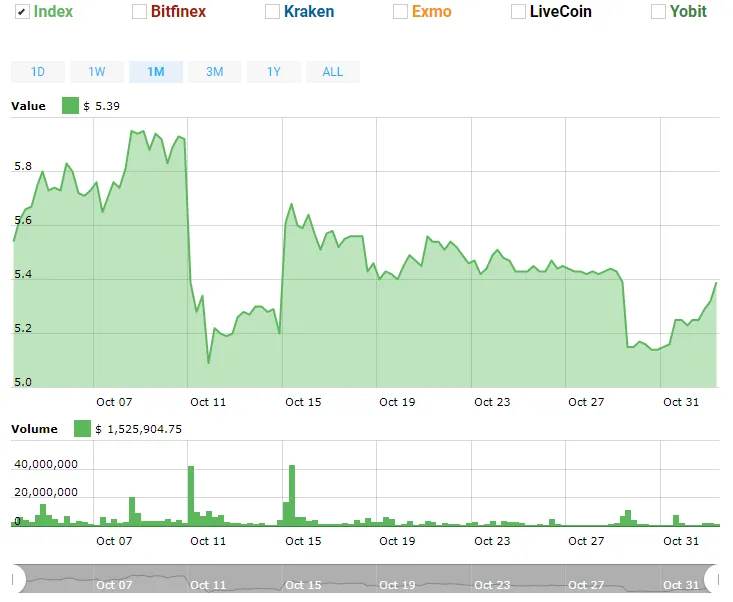Click the green Volume legend swatch

pos(82,429)
